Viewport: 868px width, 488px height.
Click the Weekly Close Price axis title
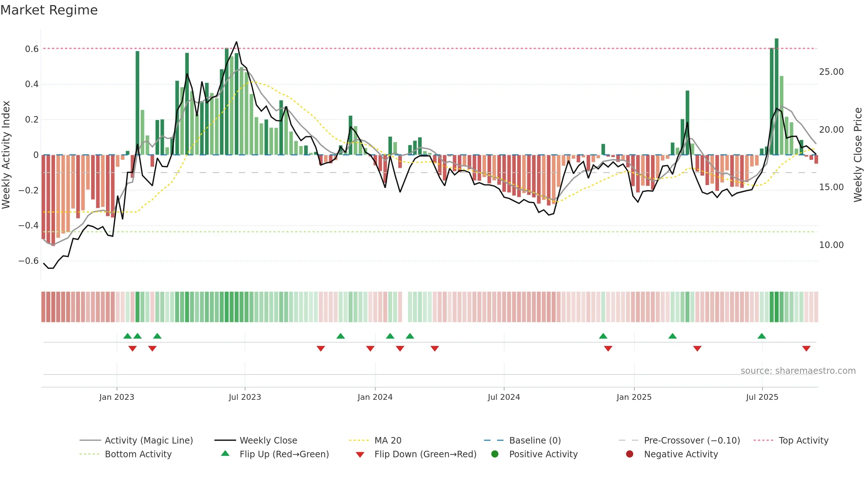coord(858,155)
